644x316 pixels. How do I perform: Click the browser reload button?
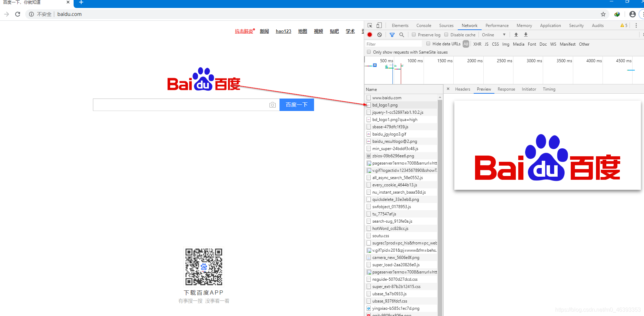(18, 14)
